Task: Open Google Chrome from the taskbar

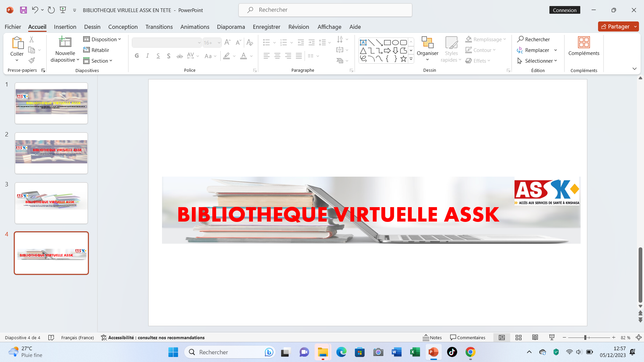Action: pos(470,352)
